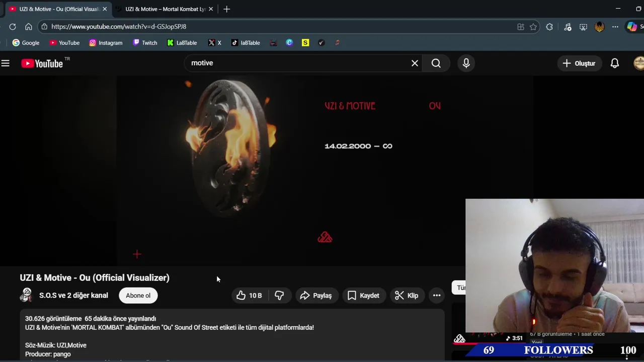This screenshot has width=644, height=362.
Task: Open YouTube notifications bell
Action: [615, 63]
